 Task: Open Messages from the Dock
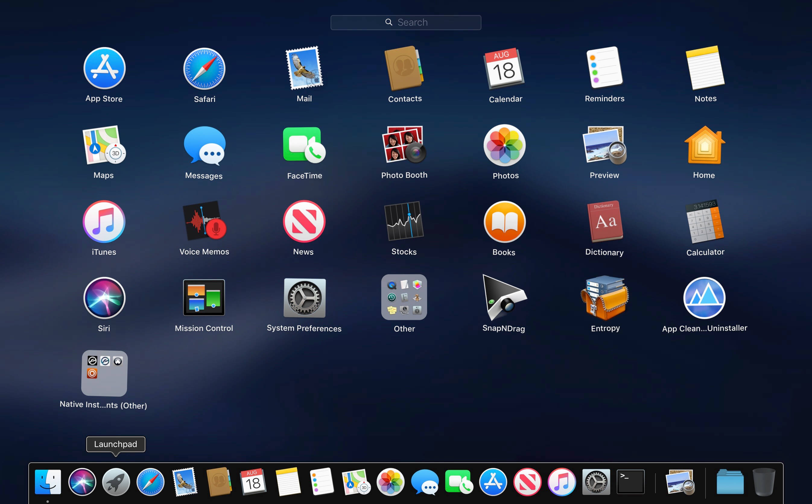[425, 482]
